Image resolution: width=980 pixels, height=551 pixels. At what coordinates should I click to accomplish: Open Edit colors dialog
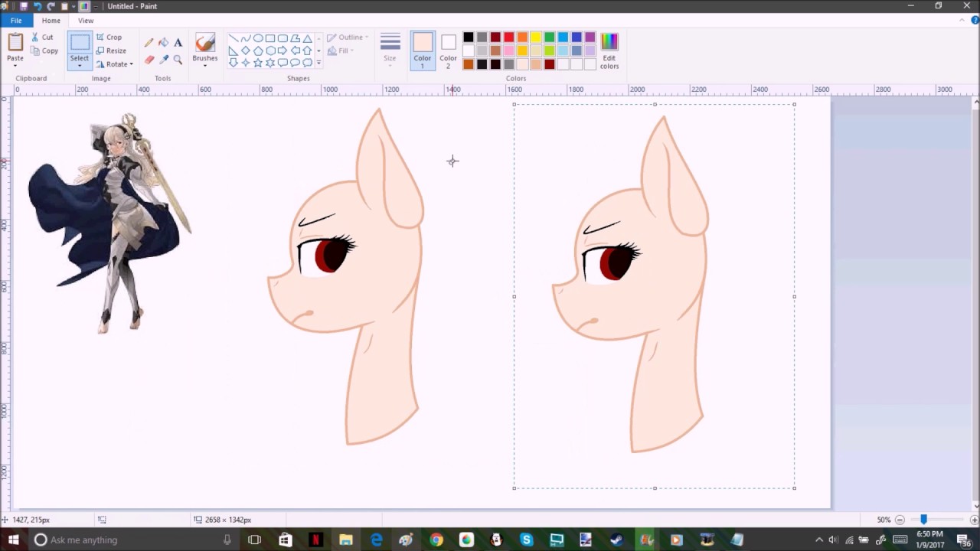[x=609, y=51]
